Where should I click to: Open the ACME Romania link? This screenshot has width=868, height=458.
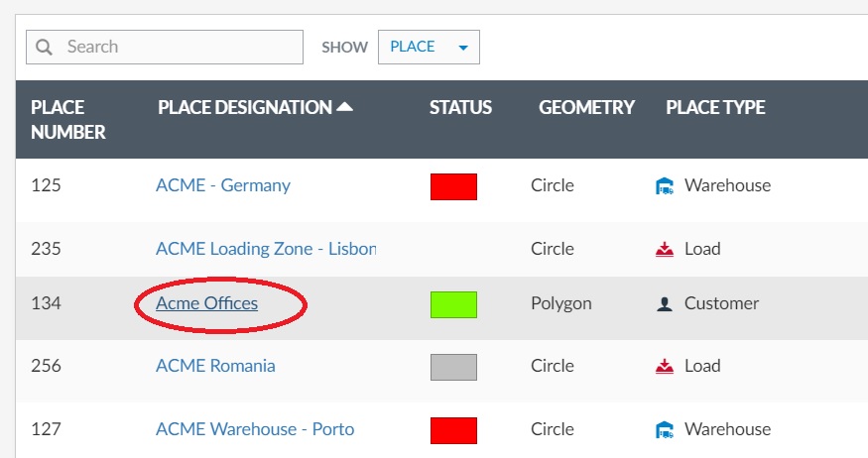tap(215, 366)
